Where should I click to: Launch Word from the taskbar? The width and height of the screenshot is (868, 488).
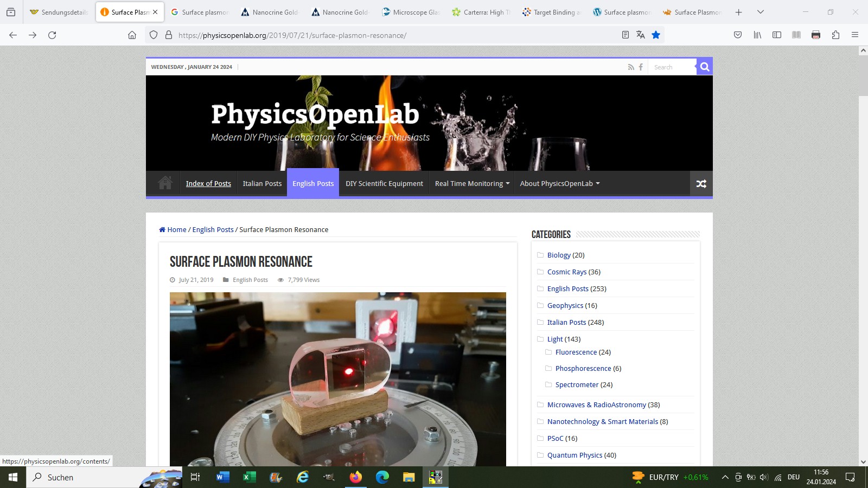coord(222,477)
